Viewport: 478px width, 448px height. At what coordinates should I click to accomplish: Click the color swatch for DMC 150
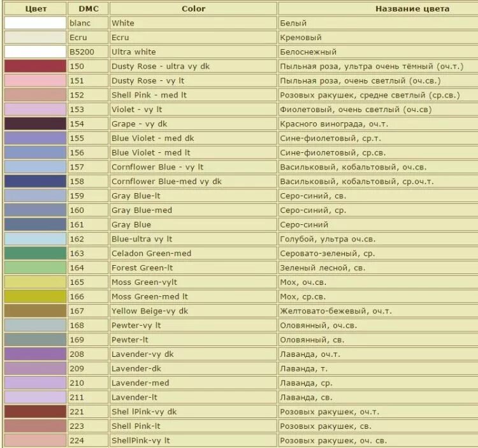[x=35, y=66]
